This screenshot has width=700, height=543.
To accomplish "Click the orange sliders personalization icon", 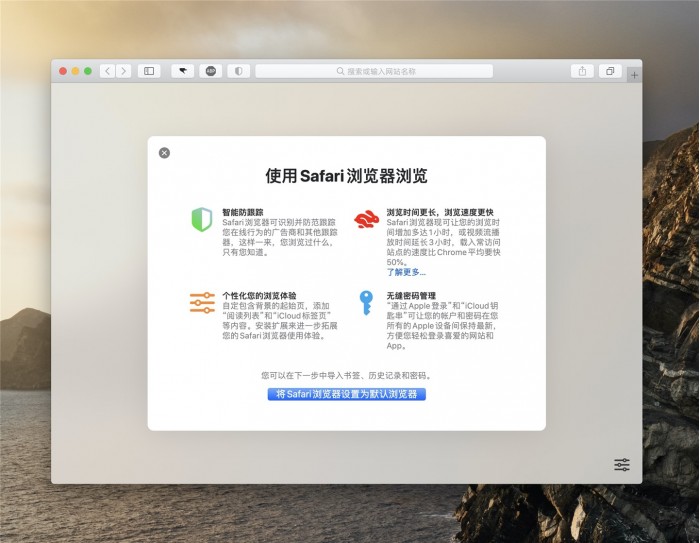I will point(202,303).
